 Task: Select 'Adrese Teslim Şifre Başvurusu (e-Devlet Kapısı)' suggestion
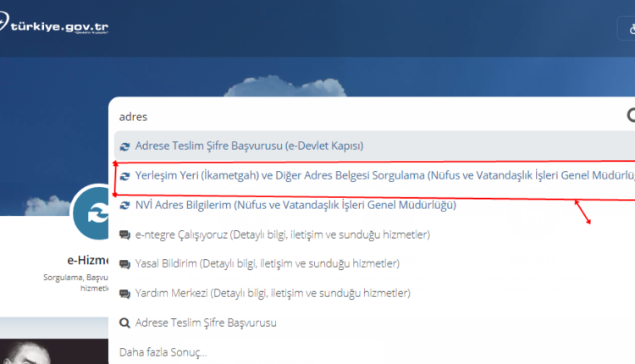coord(374,146)
